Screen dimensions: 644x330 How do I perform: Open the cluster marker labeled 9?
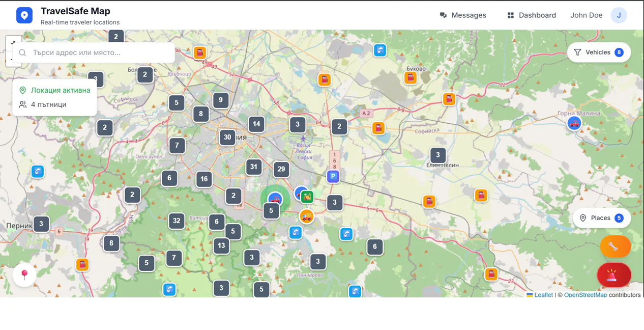[221, 100]
